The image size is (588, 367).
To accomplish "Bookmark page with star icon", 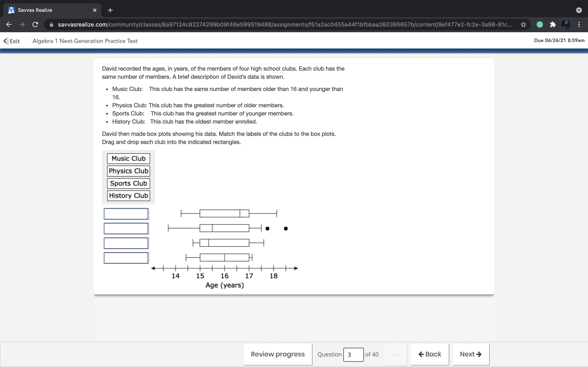I will (523, 24).
